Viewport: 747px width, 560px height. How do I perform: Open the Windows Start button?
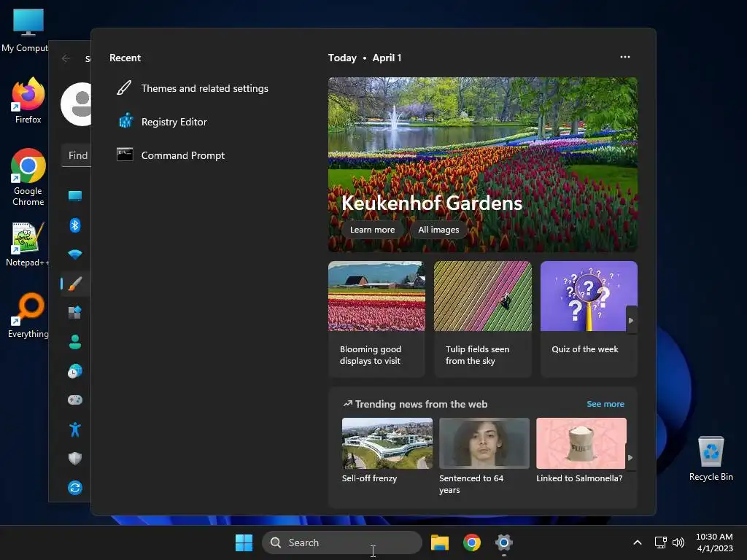244,542
